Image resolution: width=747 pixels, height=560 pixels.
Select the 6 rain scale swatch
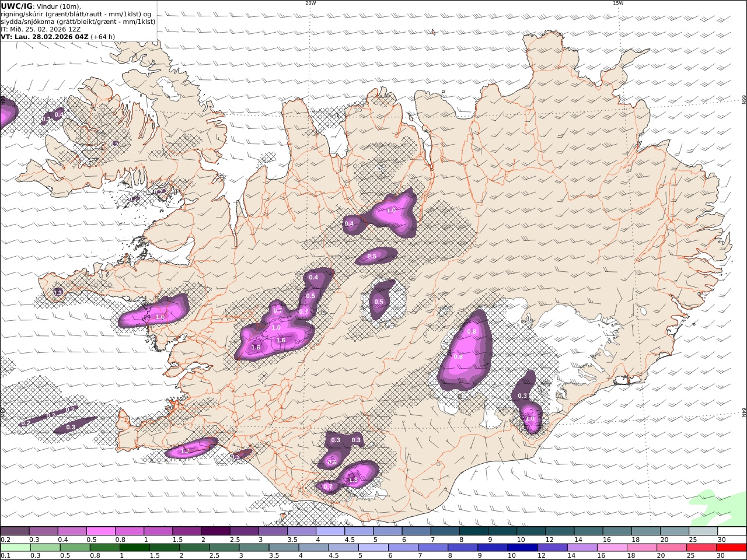pyautogui.click(x=403, y=548)
